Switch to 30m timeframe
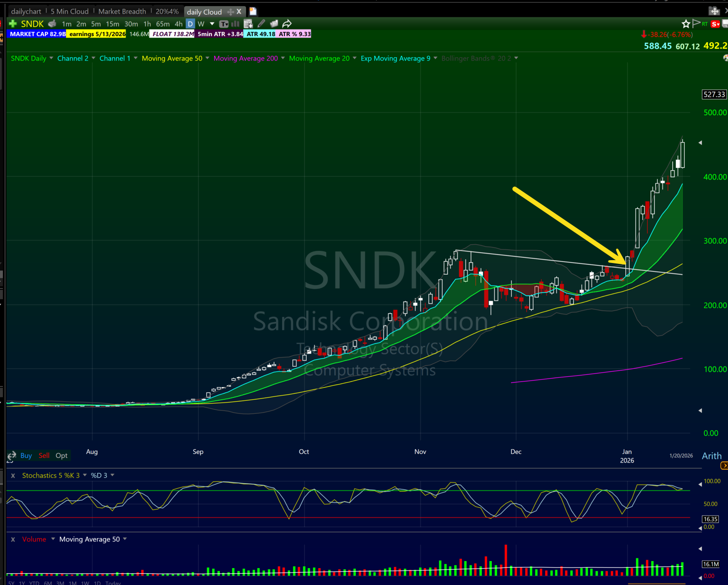This screenshot has width=728, height=585. tap(131, 24)
